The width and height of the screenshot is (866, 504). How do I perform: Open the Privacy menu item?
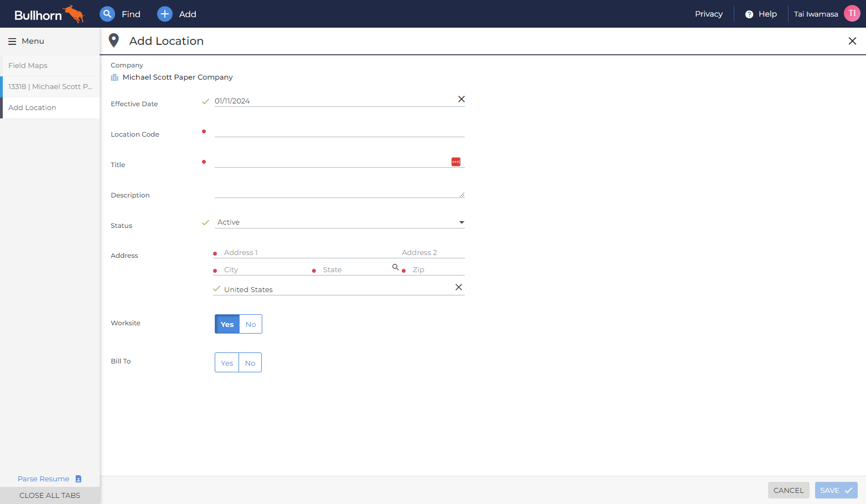pos(709,14)
